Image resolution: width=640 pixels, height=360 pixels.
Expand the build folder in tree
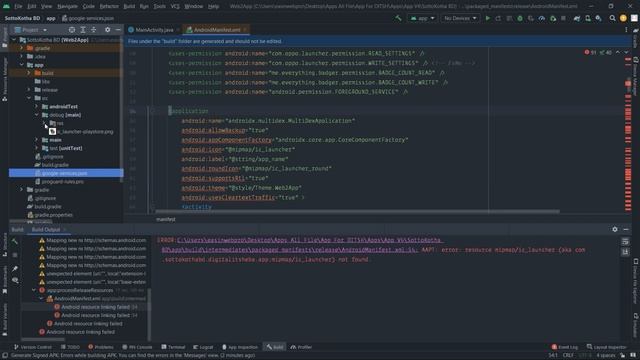point(29,73)
